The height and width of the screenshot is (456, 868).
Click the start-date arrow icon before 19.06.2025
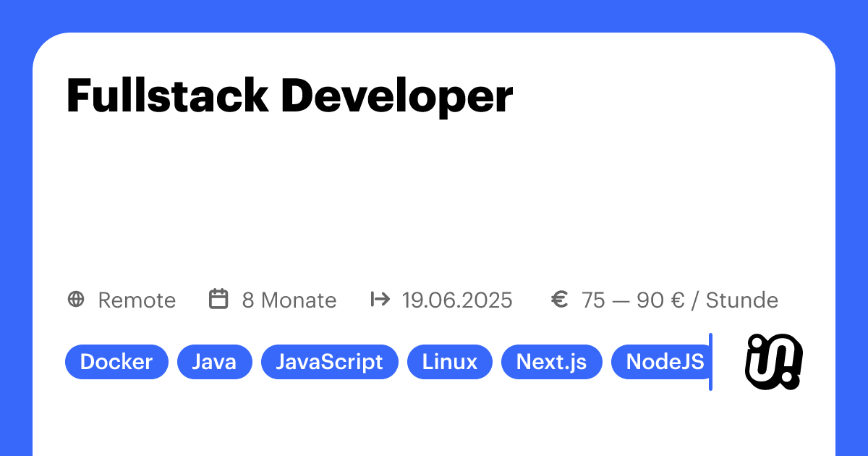tap(380, 300)
